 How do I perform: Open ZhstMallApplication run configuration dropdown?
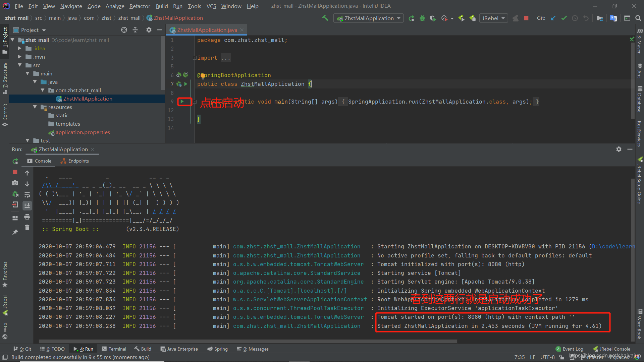tap(369, 18)
